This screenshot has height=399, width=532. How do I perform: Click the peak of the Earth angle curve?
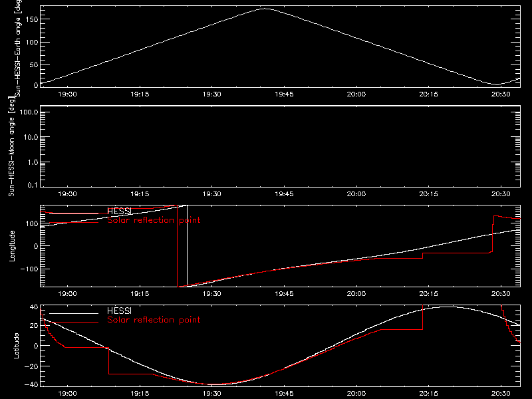265,9
